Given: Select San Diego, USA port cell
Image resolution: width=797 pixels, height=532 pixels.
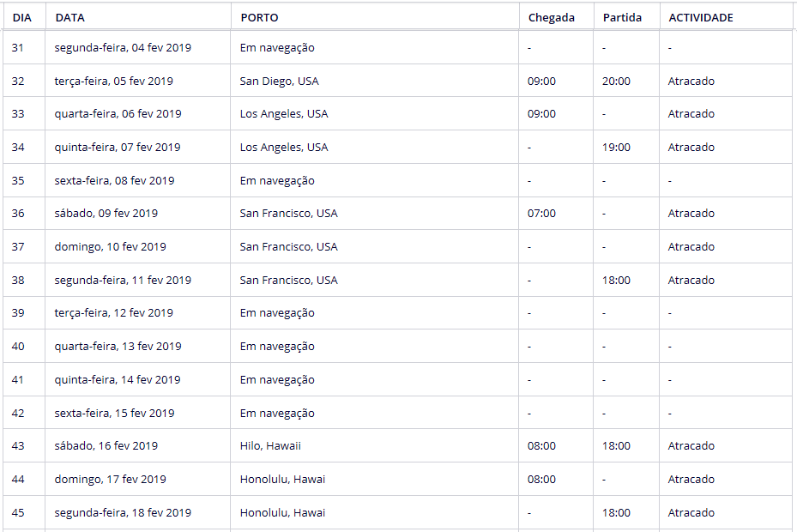Looking at the screenshot, I should 279,82.
